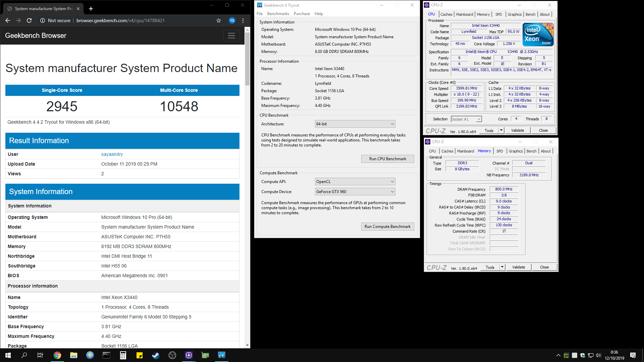Open network status tray icon

pos(591,355)
